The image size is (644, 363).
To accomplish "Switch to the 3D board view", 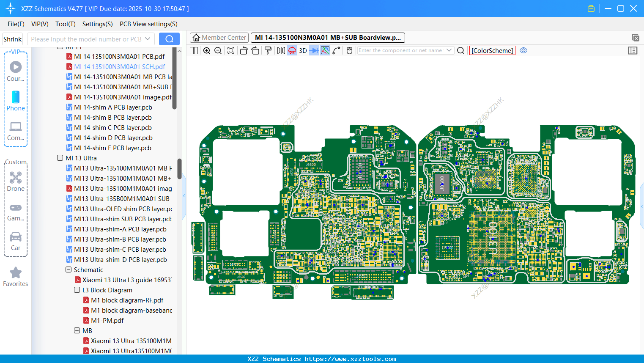I will [x=302, y=50].
